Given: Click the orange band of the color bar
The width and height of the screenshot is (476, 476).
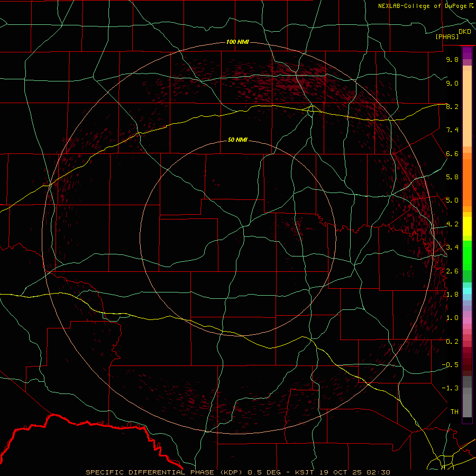Looking at the screenshot, I should [467, 182].
